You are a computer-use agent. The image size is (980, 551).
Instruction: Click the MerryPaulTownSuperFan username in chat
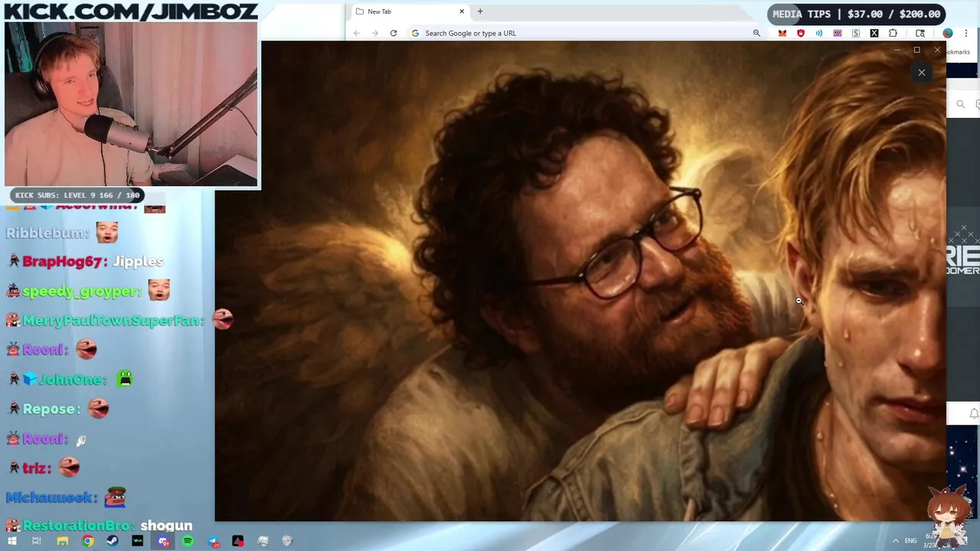tap(113, 321)
